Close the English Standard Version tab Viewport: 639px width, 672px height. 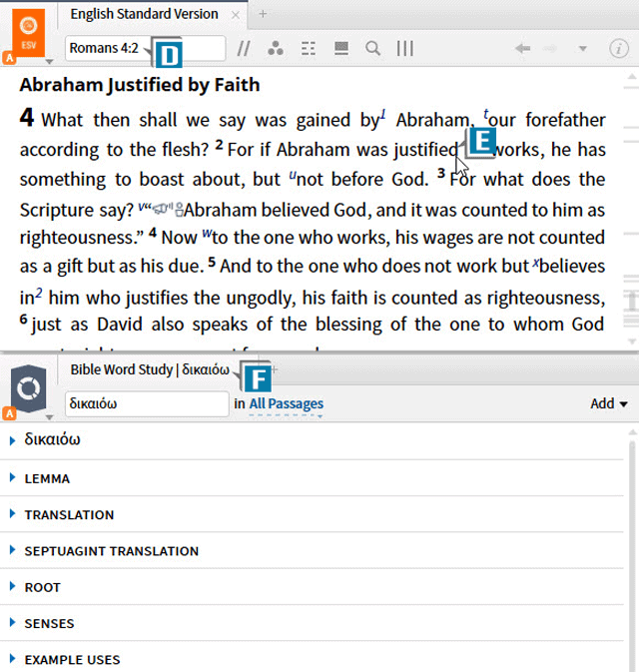236,15
